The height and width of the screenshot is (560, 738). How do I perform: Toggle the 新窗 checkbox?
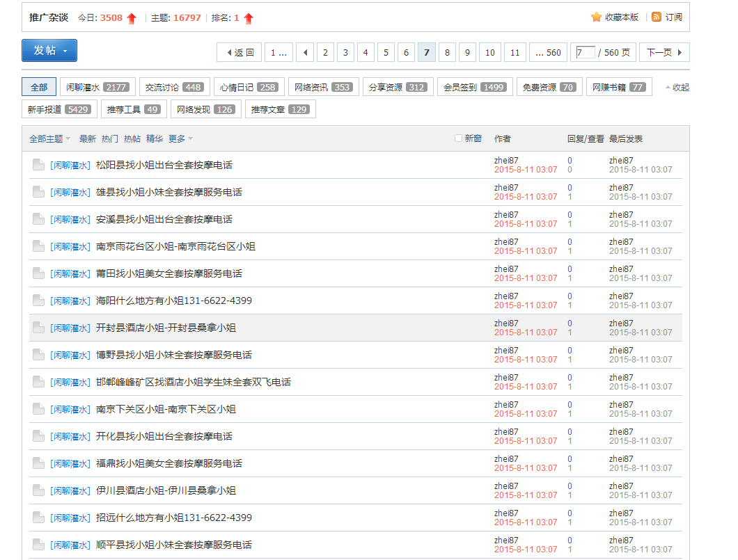click(x=458, y=138)
